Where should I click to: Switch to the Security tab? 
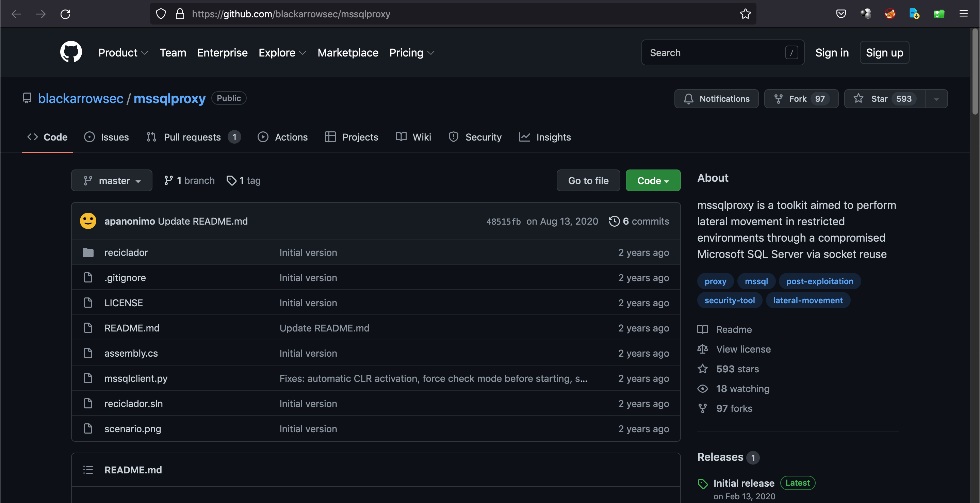coord(475,137)
